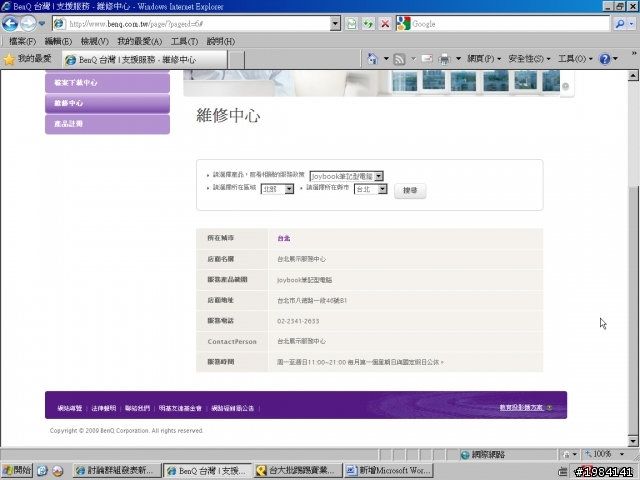Click the Print icon
640x480 pixels.
[x=444, y=59]
